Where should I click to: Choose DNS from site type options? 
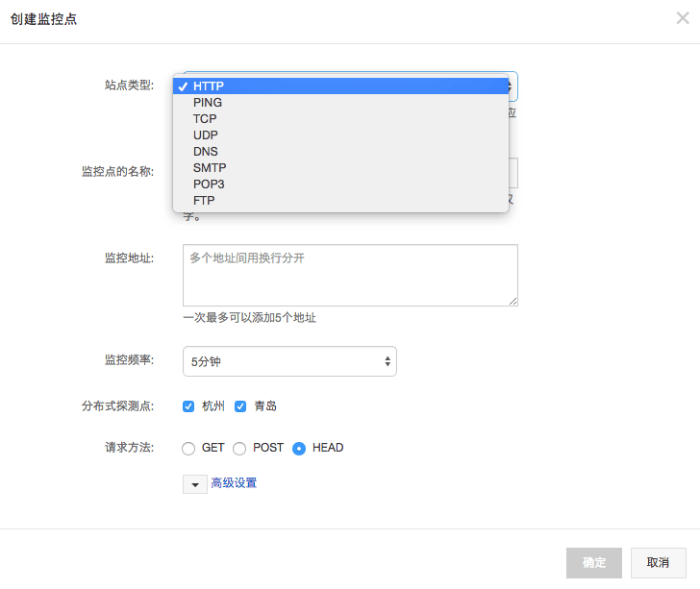pyautogui.click(x=205, y=152)
